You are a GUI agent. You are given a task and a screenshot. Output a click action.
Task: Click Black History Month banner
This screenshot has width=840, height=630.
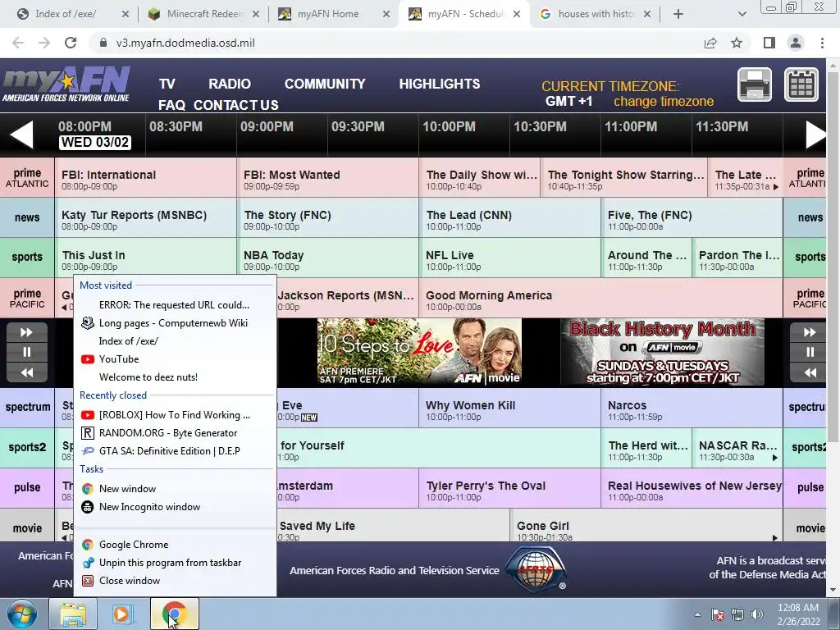click(662, 352)
